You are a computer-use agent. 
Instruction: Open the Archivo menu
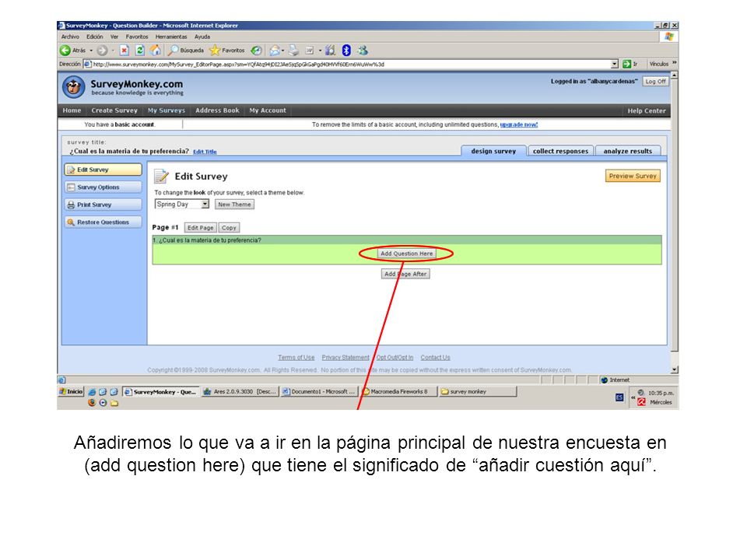70,37
